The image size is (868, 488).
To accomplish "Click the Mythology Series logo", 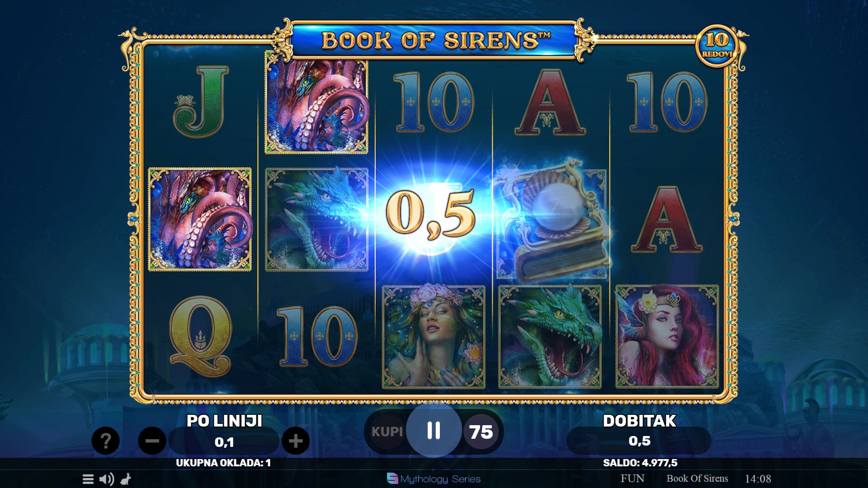I will (434, 479).
